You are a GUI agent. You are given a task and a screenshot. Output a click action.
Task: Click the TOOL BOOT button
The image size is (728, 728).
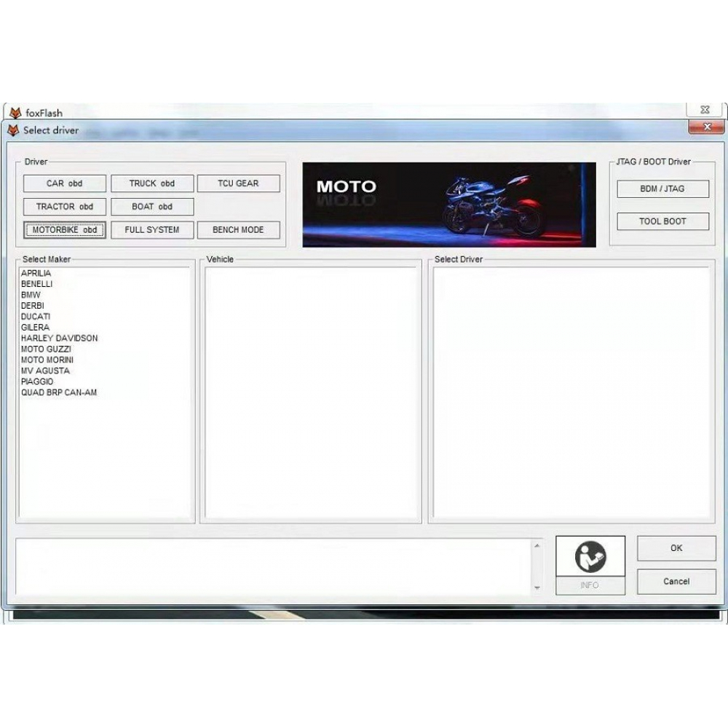click(x=662, y=221)
